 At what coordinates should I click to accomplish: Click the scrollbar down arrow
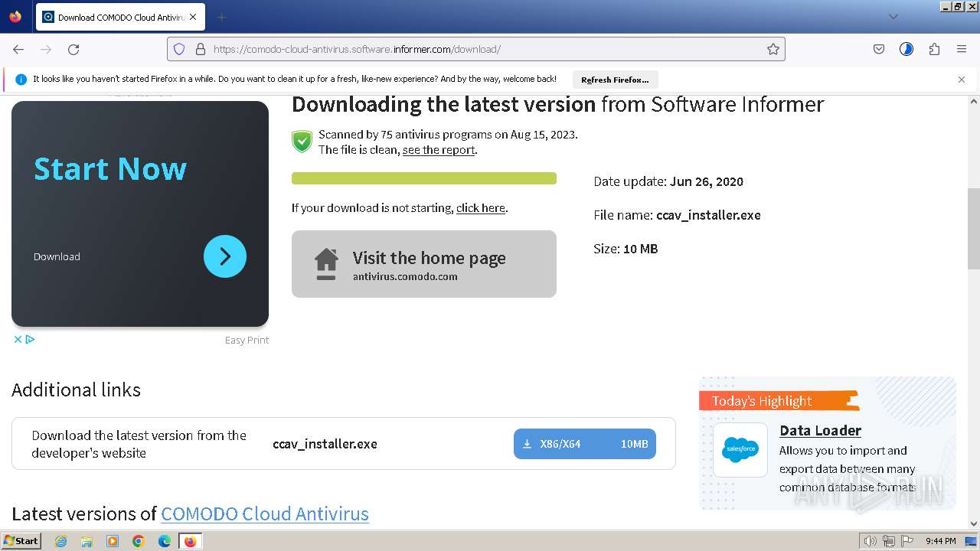(x=974, y=524)
